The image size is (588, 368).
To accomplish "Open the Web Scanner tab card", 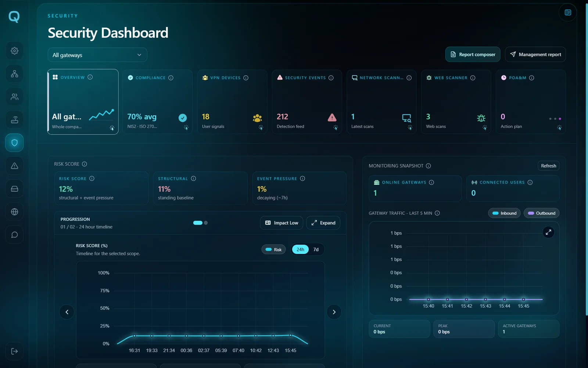I will pyautogui.click(x=456, y=102).
